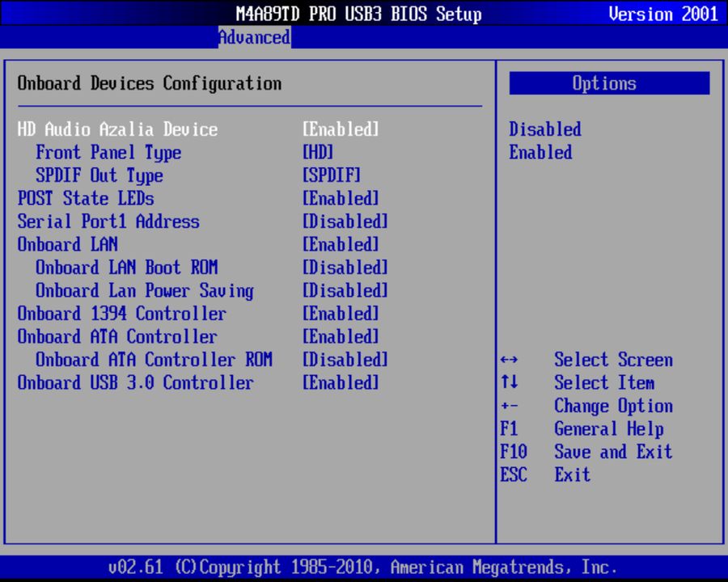Image resolution: width=728 pixels, height=582 pixels.
Task: Enable the Onboard ATA Controller ROM
Action: 152,360
